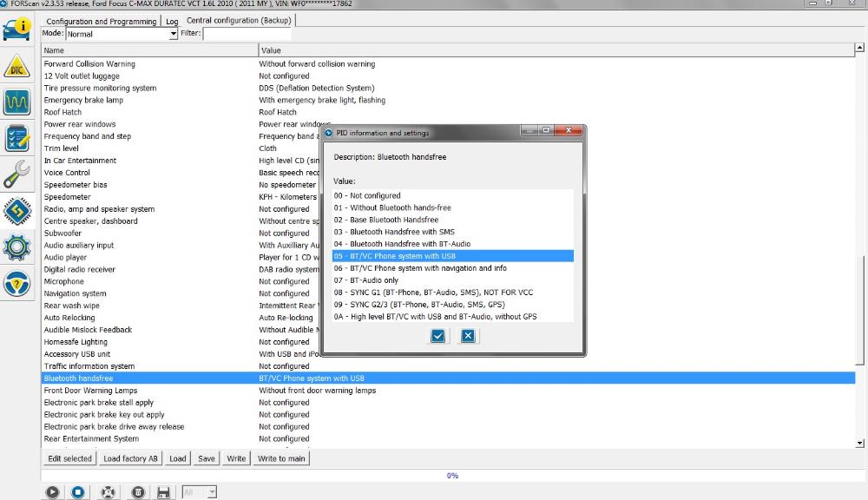The image size is (868, 500).
Task: Open the DTC trouble codes section
Action: point(18,68)
